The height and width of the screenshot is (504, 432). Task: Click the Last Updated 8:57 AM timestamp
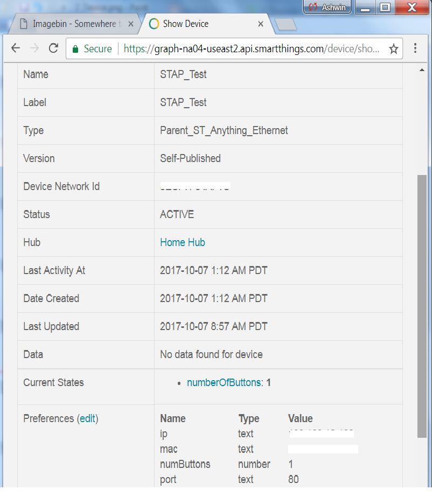pyautogui.click(x=214, y=326)
